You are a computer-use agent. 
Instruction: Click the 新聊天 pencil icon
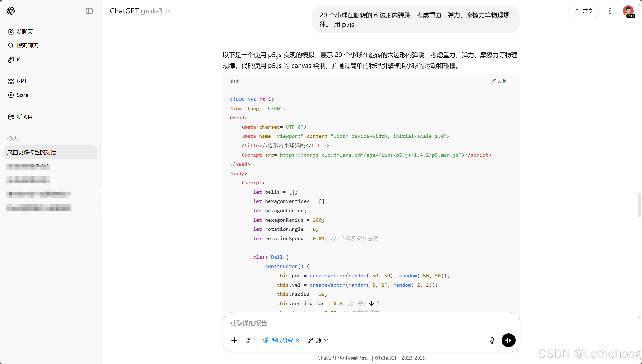pyautogui.click(x=11, y=32)
